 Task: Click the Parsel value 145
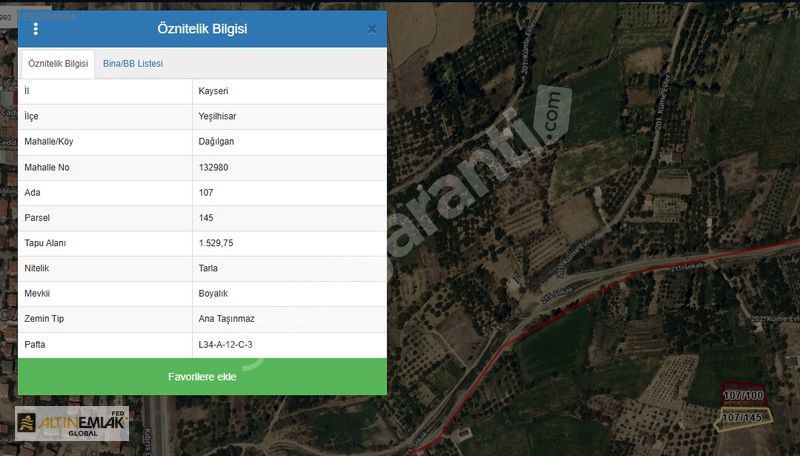pyautogui.click(x=207, y=218)
